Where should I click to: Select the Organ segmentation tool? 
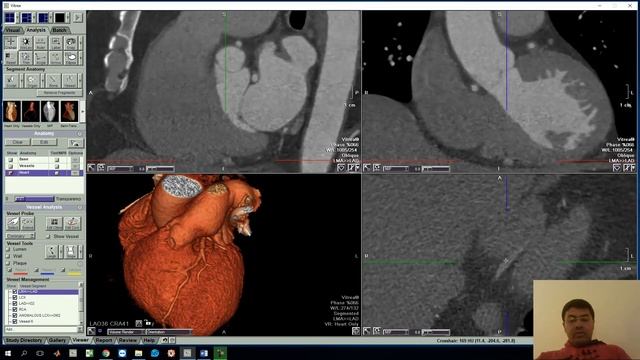pos(32,80)
